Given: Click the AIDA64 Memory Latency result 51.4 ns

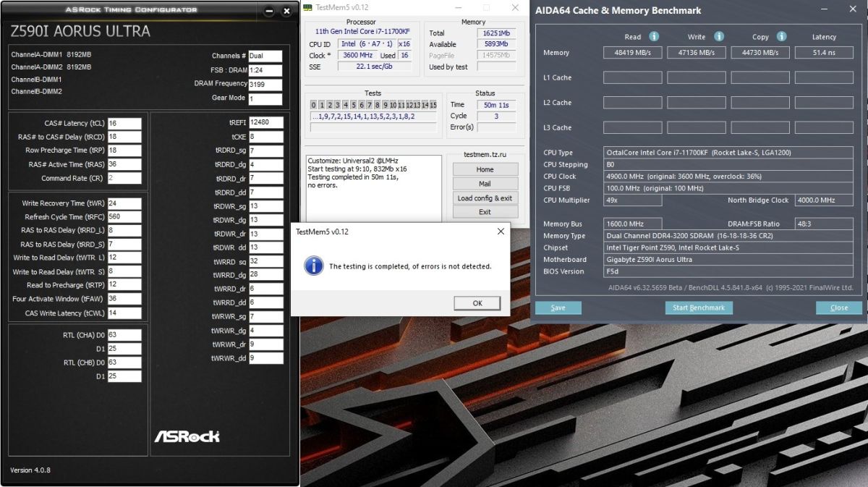Looking at the screenshot, I should pyautogui.click(x=824, y=52).
